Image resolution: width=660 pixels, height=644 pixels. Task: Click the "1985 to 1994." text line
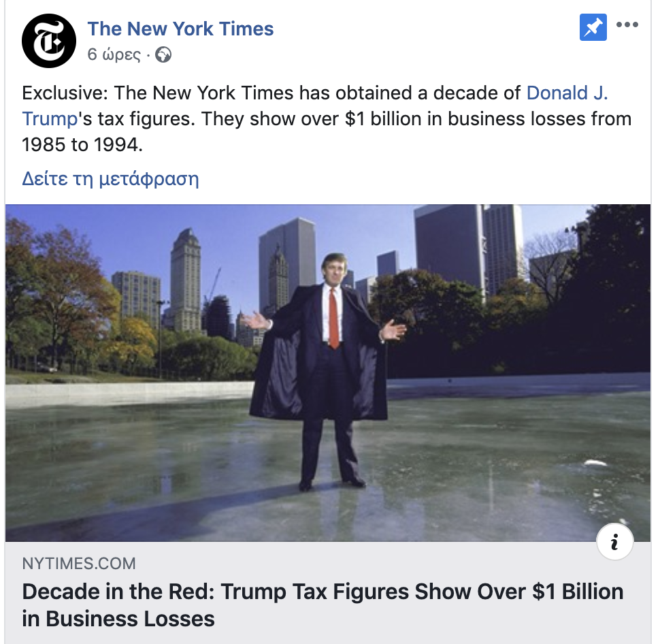[82, 145]
